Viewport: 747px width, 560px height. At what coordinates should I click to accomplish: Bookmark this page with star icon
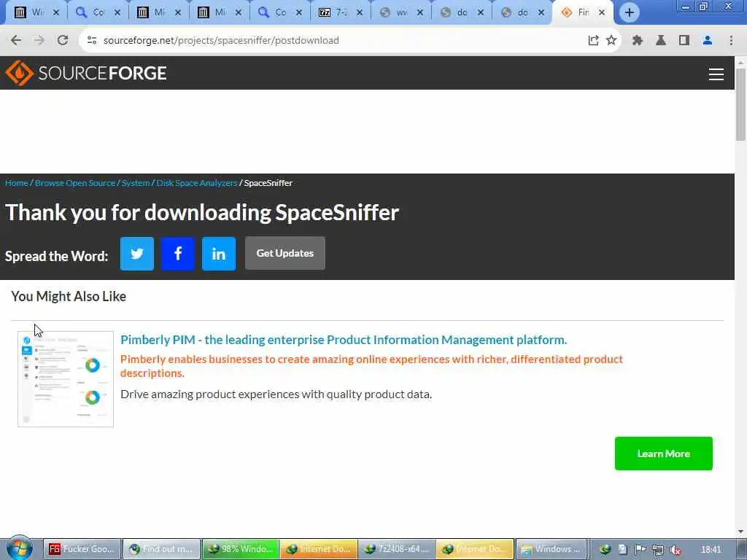point(611,41)
